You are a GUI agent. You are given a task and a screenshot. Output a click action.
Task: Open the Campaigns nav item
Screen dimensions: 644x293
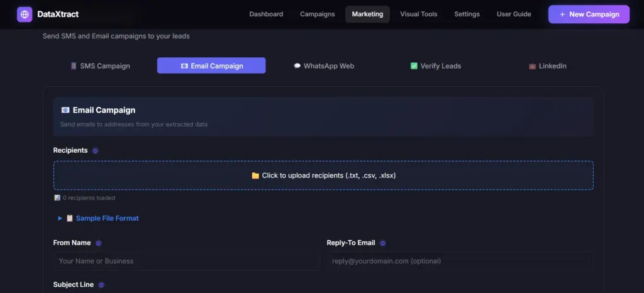pyautogui.click(x=318, y=14)
